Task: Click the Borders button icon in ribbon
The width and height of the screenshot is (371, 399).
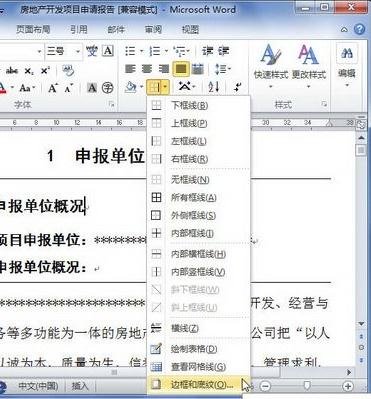Action: 154,88
